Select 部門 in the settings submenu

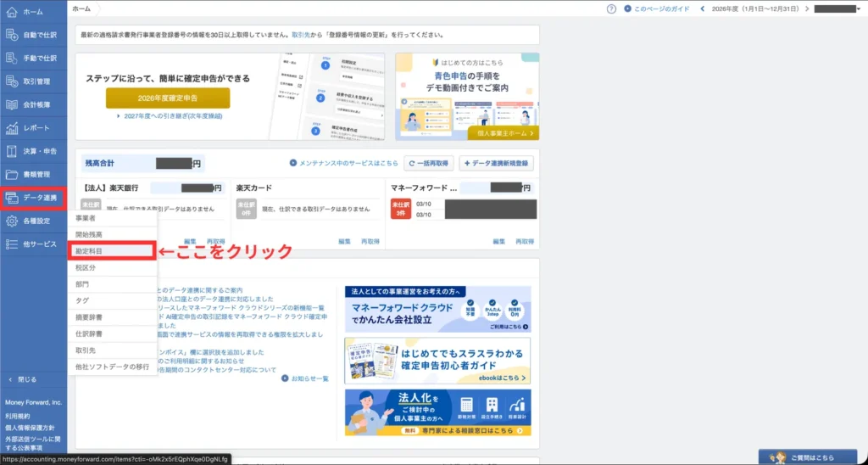click(x=113, y=284)
